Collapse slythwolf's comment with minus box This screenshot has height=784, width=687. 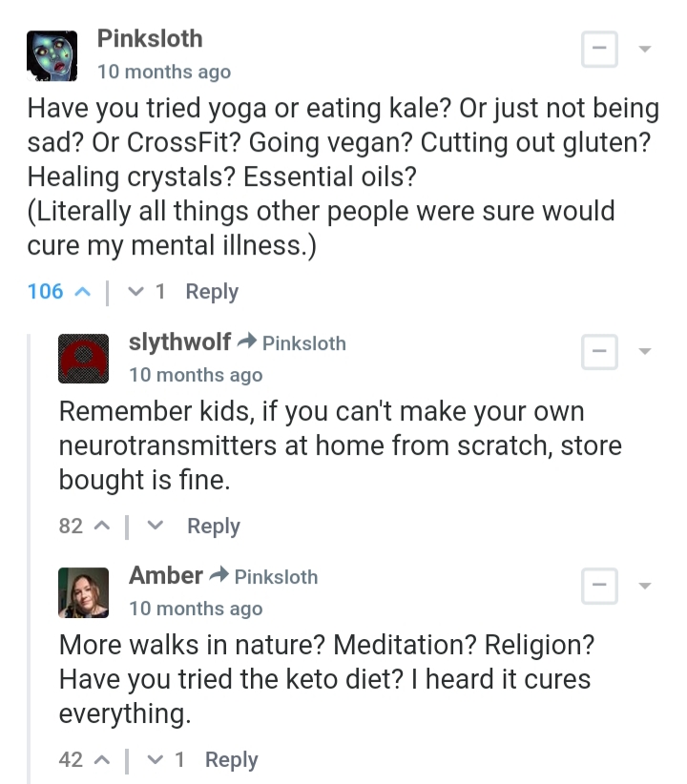[599, 352]
